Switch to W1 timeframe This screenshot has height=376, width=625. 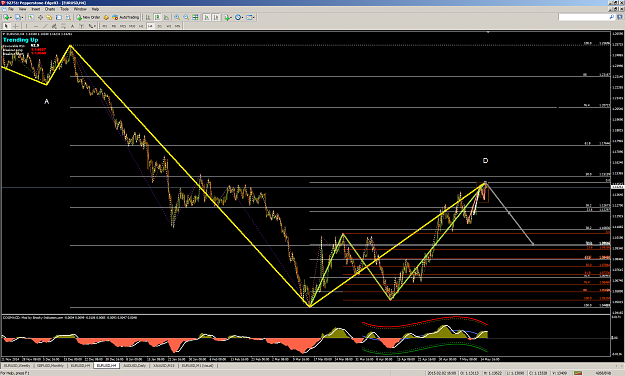tap(169, 26)
